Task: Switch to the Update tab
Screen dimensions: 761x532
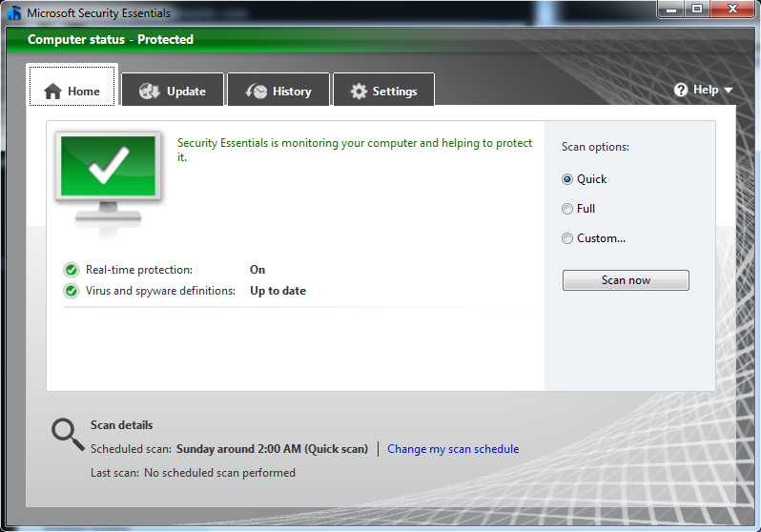Action: click(x=173, y=90)
